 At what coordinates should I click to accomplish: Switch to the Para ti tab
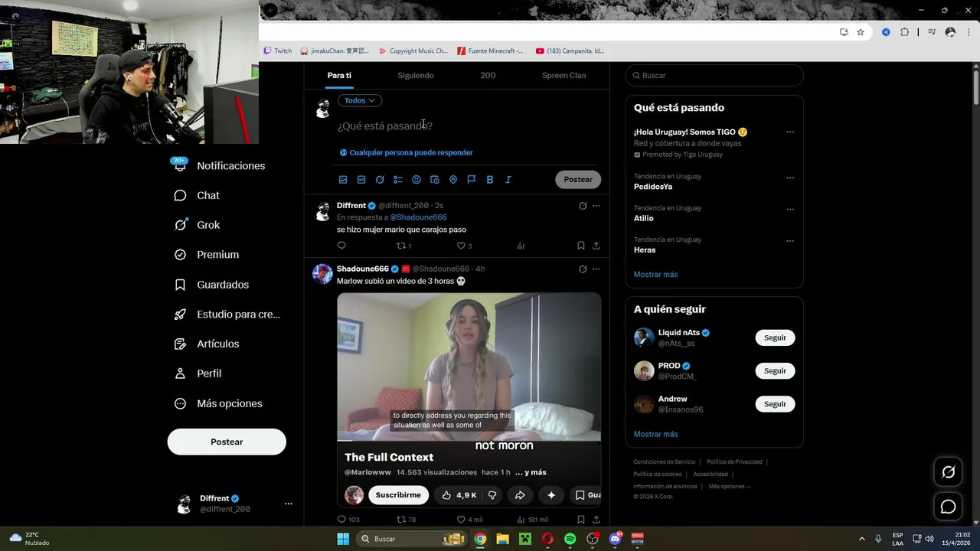click(x=339, y=76)
